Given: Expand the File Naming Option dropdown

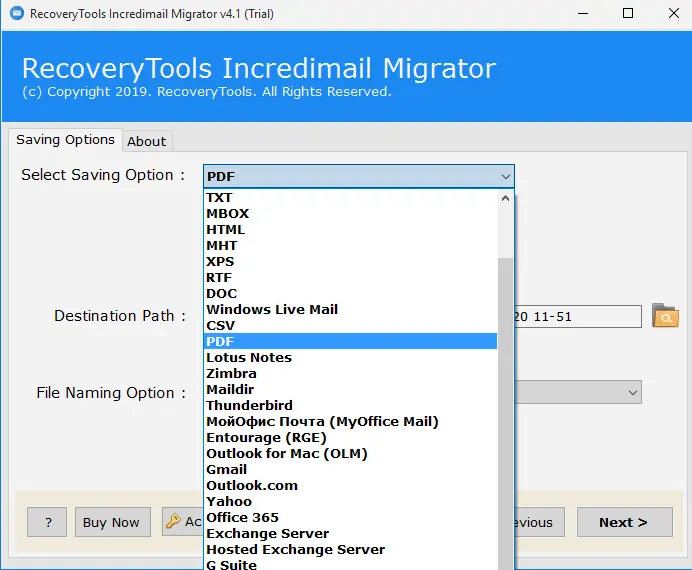Looking at the screenshot, I should point(632,393).
